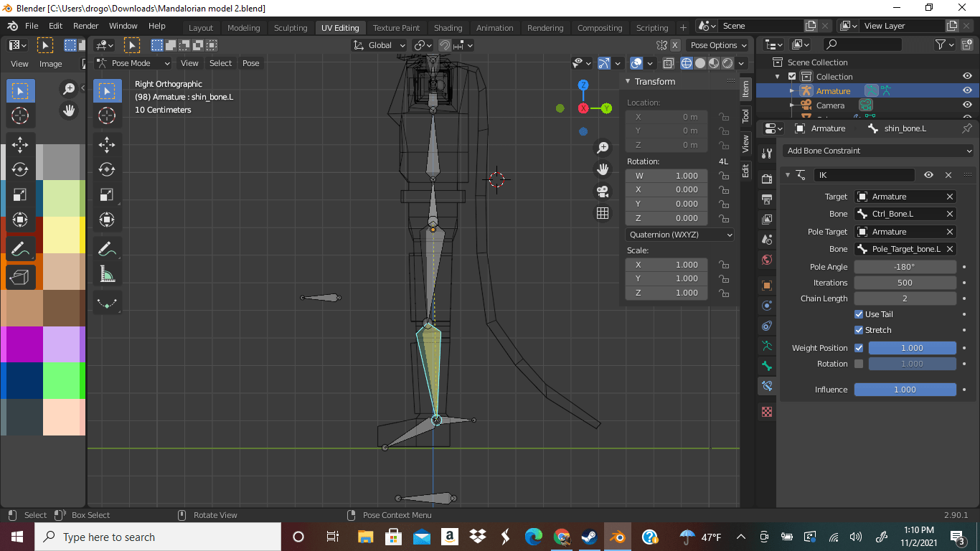The width and height of the screenshot is (980, 551).
Task: Uncheck the Stretch option in the IK constraint
Action: pos(859,329)
